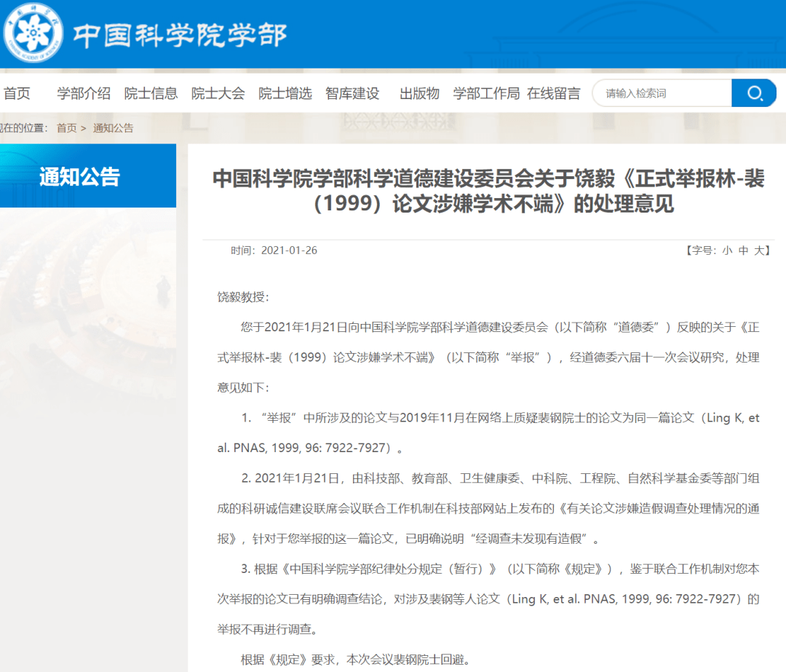Open the 院士信息 menu item
This screenshot has width=786, height=672.
151,93
